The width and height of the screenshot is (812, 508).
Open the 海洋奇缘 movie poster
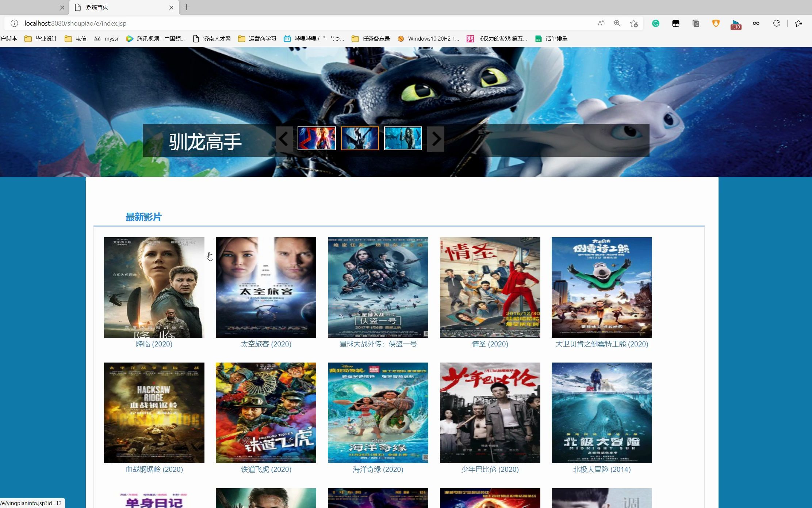(378, 413)
